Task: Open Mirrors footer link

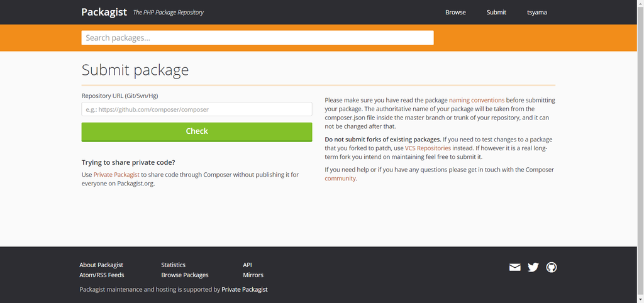Action: [253, 275]
